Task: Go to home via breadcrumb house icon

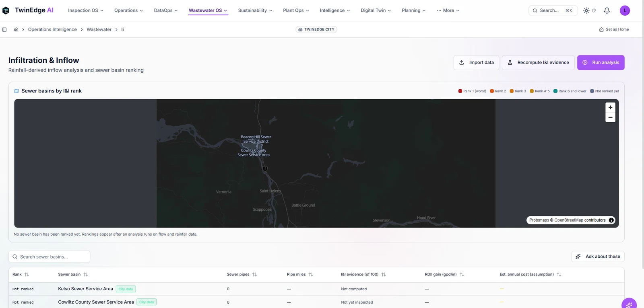Action: (x=16, y=29)
